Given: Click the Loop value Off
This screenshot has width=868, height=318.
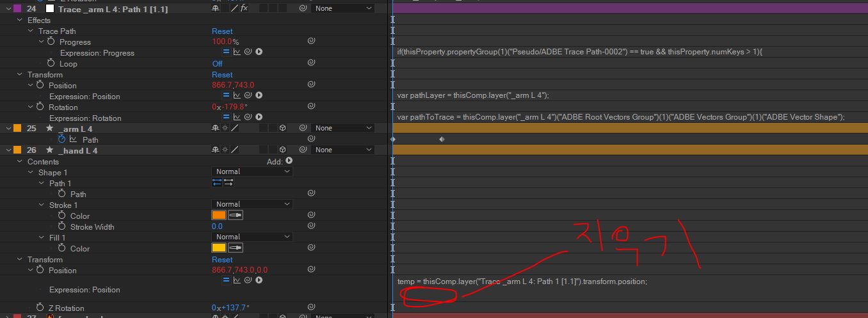Looking at the screenshot, I should tap(218, 63).
